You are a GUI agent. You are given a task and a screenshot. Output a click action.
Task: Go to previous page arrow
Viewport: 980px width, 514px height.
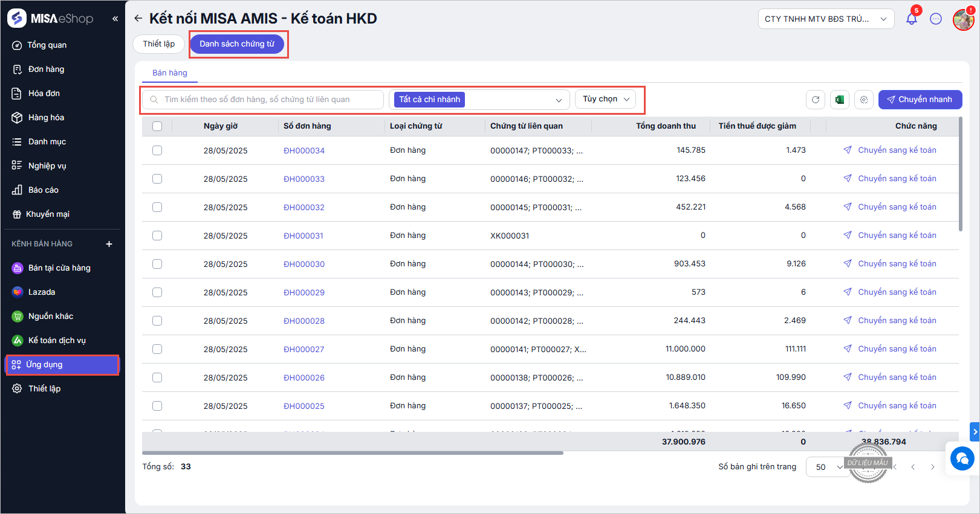[913, 467]
